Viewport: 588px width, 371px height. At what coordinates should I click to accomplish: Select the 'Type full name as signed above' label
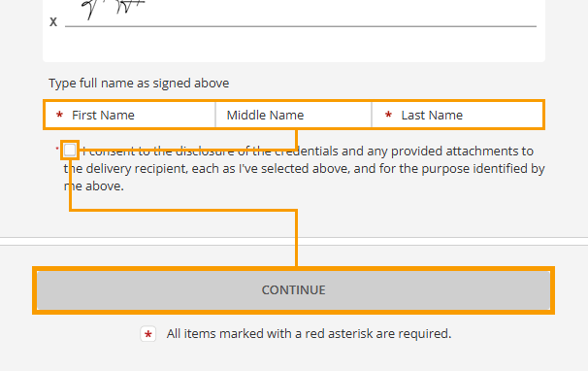[x=139, y=83]
